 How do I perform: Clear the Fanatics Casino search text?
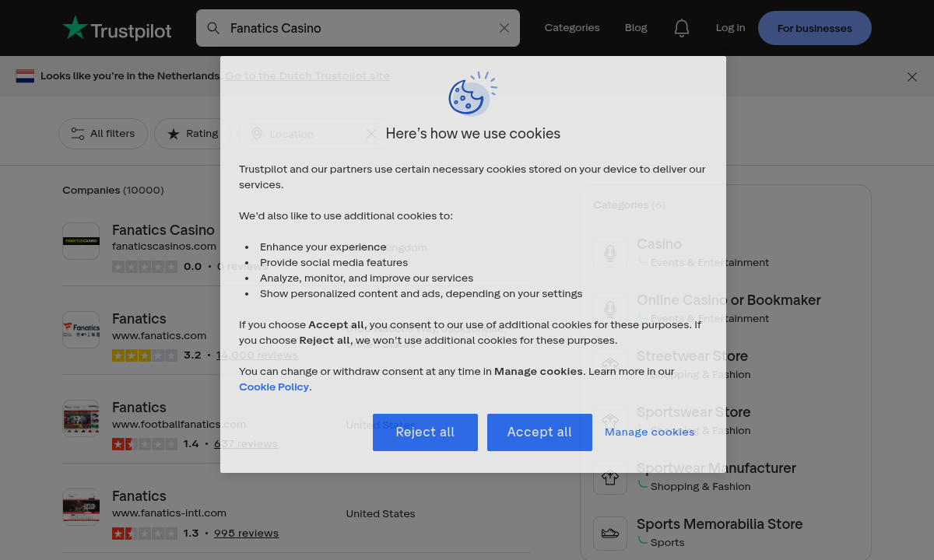(x=504, y=28)
